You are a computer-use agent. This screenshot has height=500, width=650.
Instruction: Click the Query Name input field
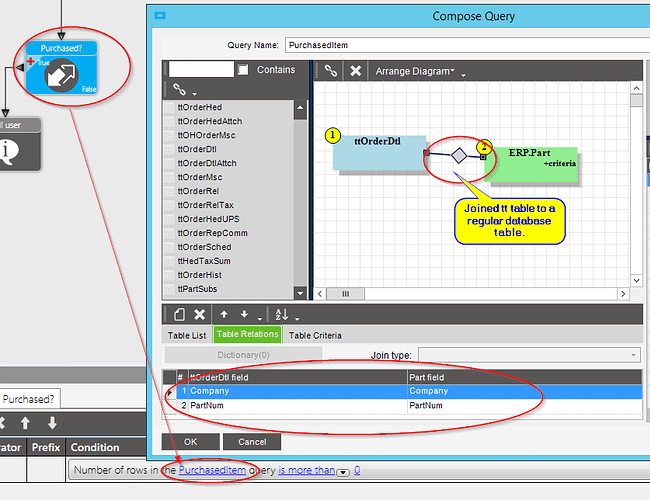click(467, 45)
